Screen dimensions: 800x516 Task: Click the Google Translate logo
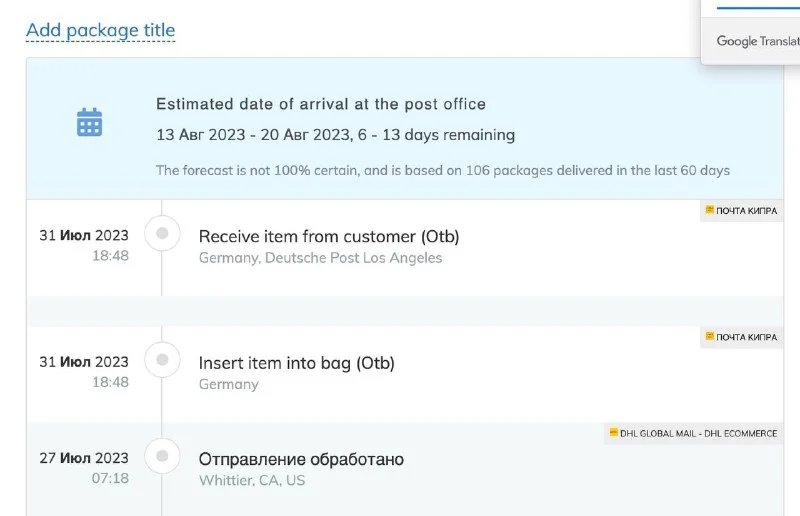(x=757, y=42)
